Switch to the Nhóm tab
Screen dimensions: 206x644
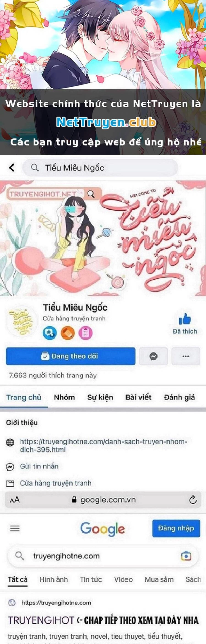click(x=64, y=397)
